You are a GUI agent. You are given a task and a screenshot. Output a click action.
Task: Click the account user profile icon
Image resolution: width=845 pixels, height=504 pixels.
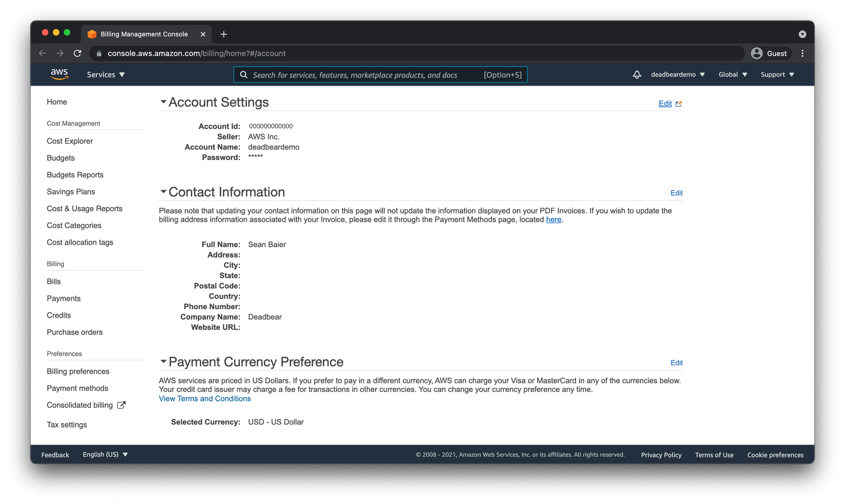[x=757, y=53]
